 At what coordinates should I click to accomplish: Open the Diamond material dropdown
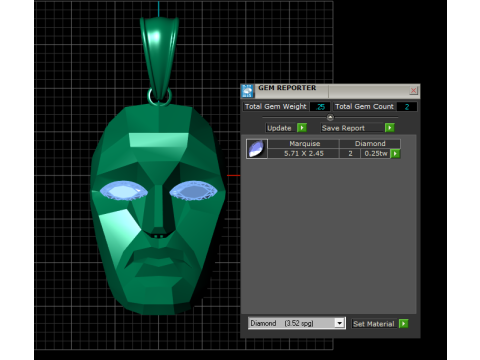[339, 323]
